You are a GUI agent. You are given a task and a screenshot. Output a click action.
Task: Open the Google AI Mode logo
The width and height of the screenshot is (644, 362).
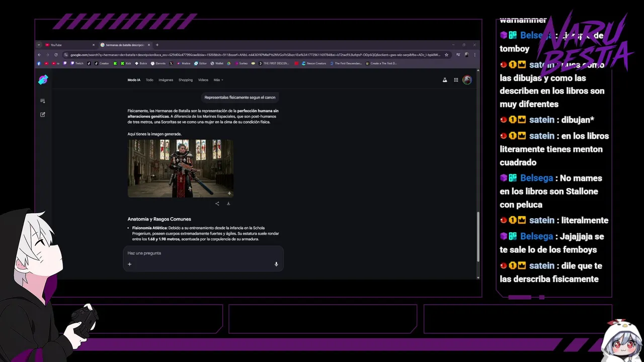tap(43, 79)
